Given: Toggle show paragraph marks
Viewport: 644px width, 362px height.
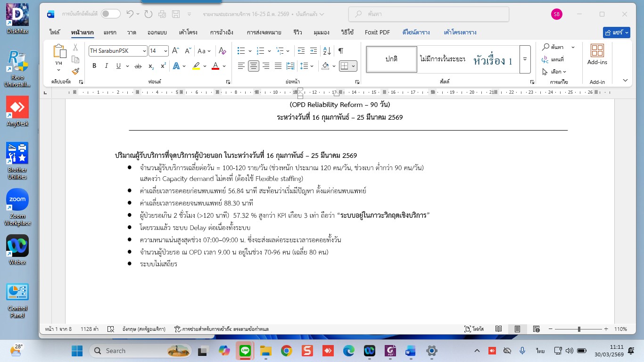Looking at the screenshot, I should tap(340, 51).
